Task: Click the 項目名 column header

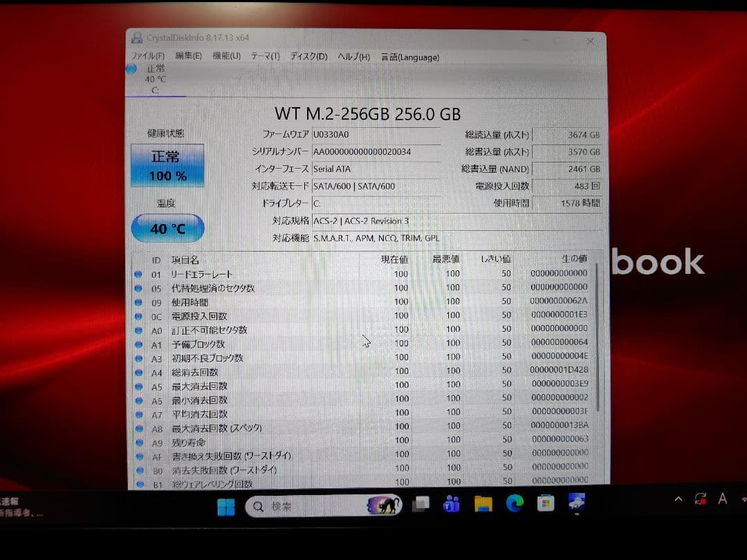Action: click(185, 260)
